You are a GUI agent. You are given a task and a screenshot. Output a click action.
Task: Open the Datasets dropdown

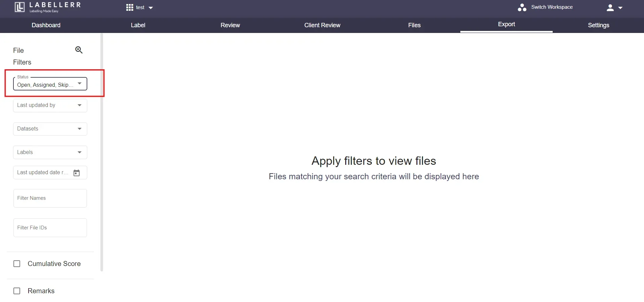tap(50, 129)
